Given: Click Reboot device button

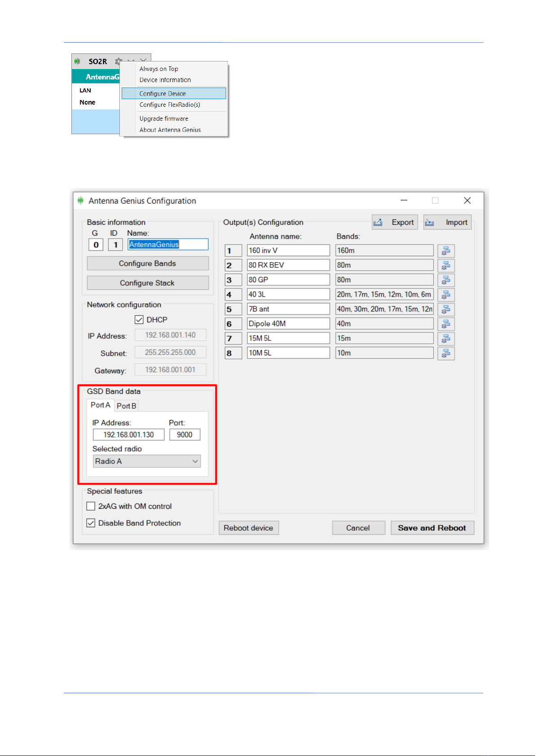Looking at the screenshot, I should [x=249, y=528].
